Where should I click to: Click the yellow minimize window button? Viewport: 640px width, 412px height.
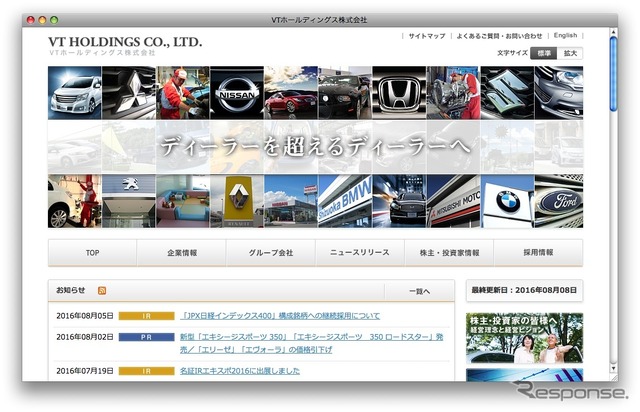42,20
